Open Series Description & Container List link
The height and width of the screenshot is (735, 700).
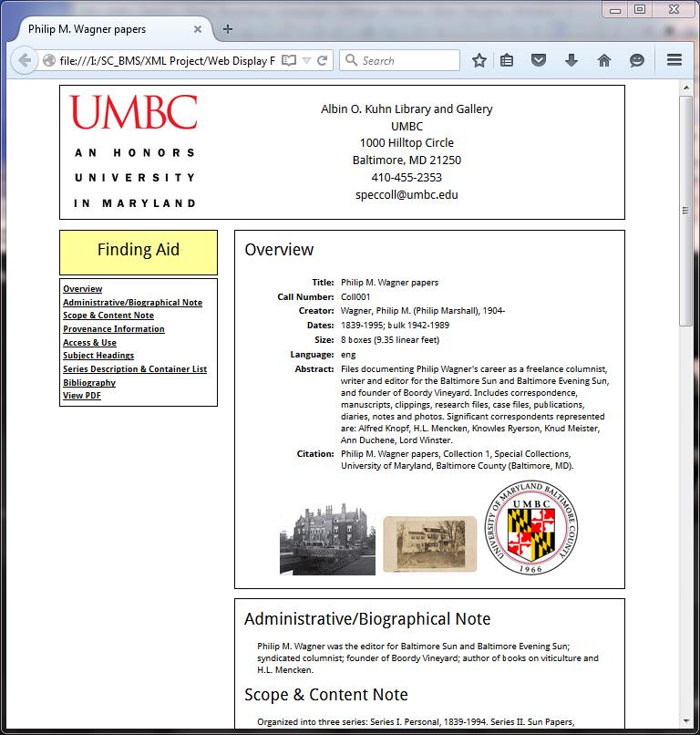pos(135,369)
